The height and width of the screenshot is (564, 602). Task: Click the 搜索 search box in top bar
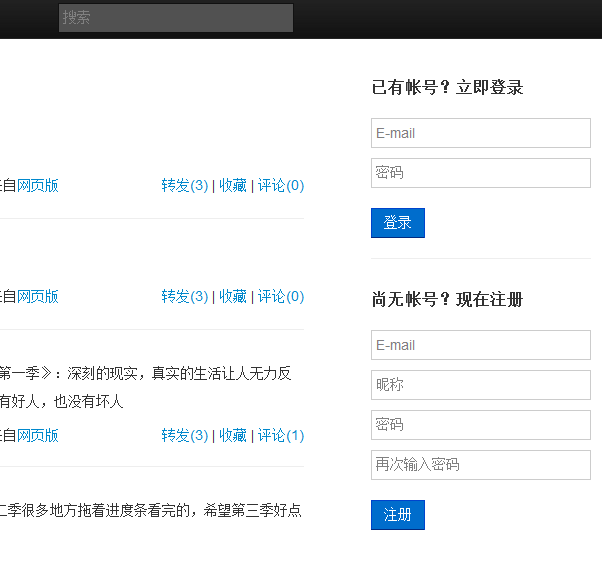tap(175, 18)
